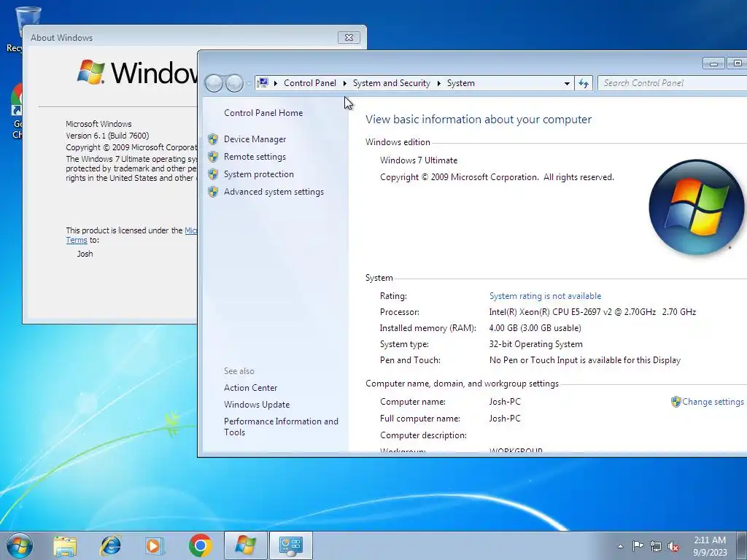Open Windows Explorer from the taskbar
747x560 pixels.
(x=65, y=546)
